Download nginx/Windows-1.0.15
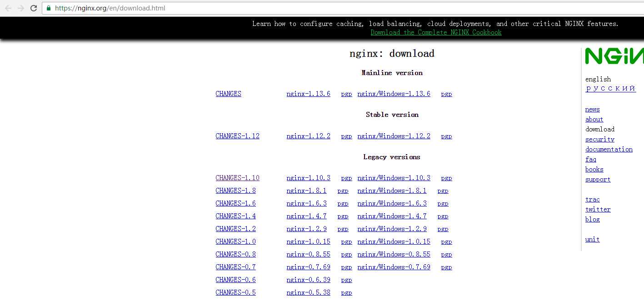Viewport: 644px width, 307px height. [x=394, y=242]
